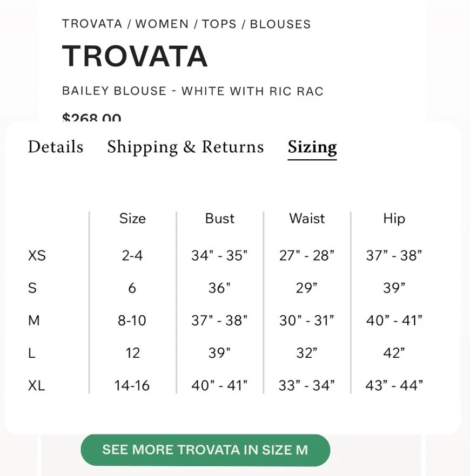Click the M size row label
Image resolution: width=470 pixels, height=476 pixels.
tap(33, 320)
